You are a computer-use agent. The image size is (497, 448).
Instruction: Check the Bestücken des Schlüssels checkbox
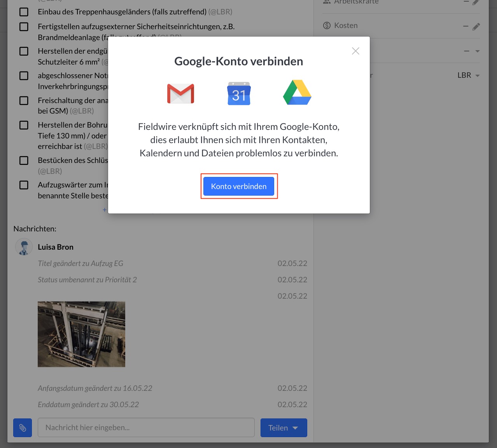click(24, 161)
